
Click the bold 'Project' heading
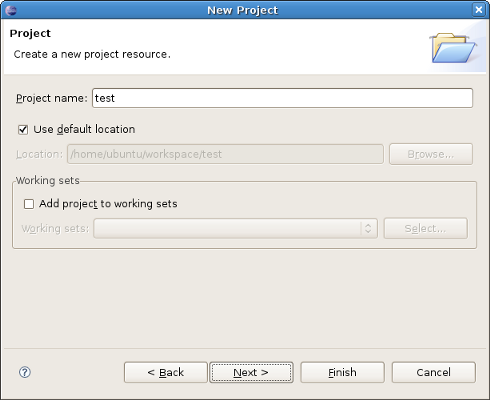click(30, 33)
